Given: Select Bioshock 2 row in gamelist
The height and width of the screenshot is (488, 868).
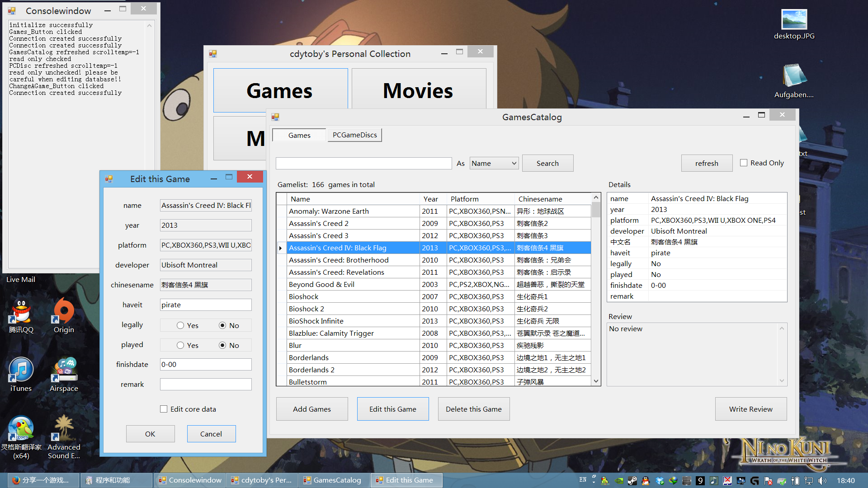Looking at the screenshot, I should [434, 309].
